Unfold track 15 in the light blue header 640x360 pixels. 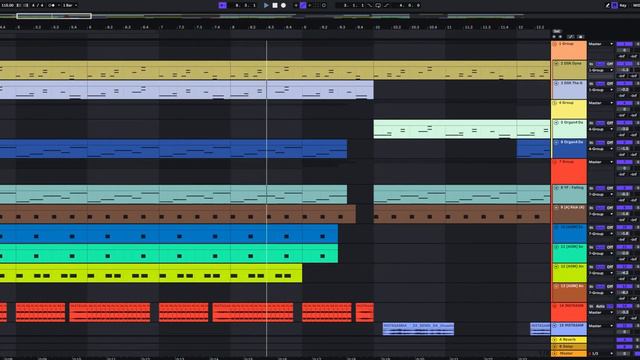(x=555, y=326)
